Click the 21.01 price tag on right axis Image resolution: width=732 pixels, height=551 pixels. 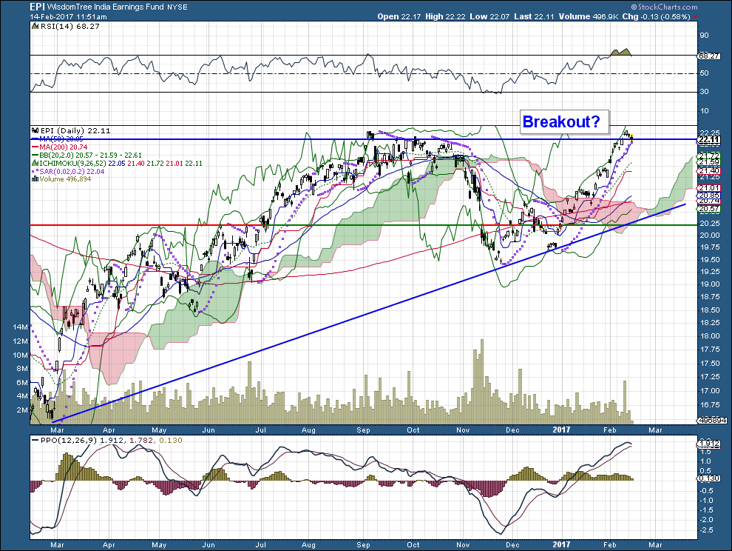[x=709, y=188]
